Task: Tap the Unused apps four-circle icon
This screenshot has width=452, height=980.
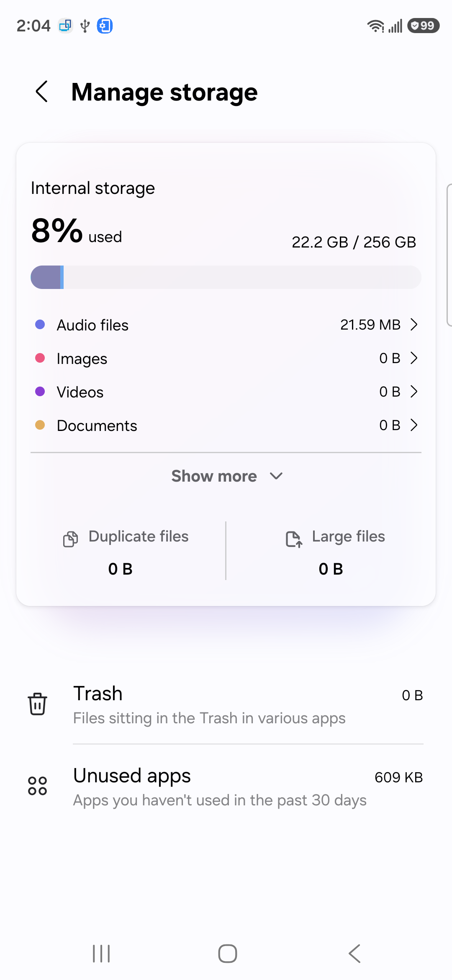Action: [38, 786]
